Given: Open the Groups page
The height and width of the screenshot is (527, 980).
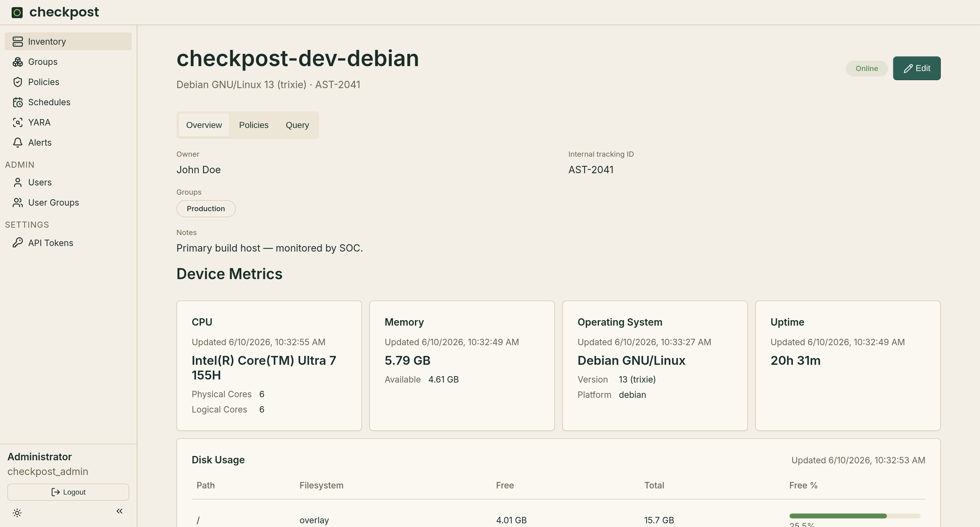Looking at the screenshot, I should coord(68,62).
